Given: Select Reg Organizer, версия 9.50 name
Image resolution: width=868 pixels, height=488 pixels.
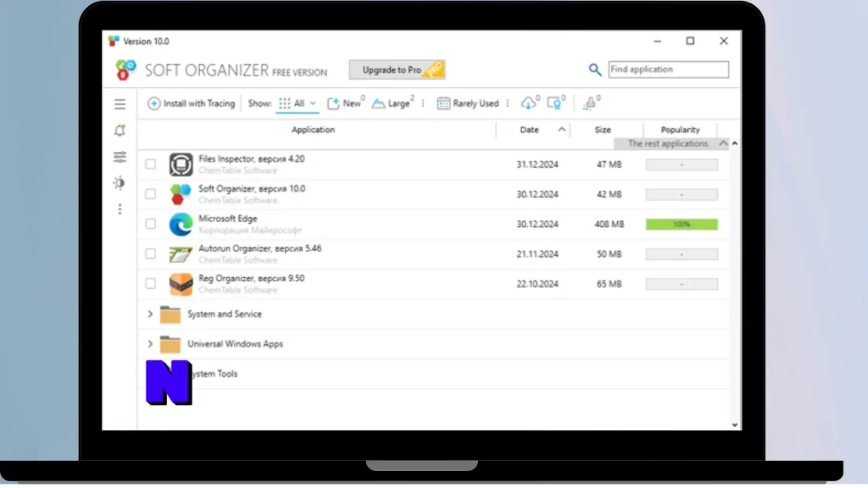Looking at the screenshot, I should pyautogui.click(x=251, y=278).
